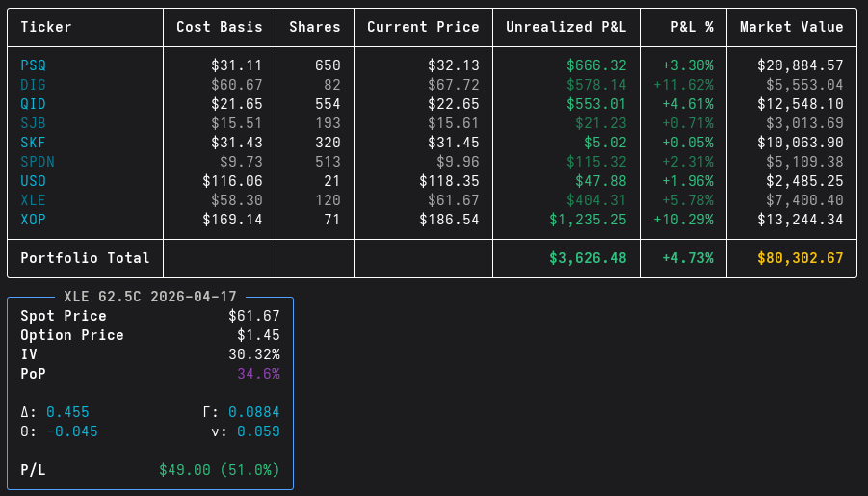Click the IV value 30.32%
This screenshot has width=868, height=496.
254,354
